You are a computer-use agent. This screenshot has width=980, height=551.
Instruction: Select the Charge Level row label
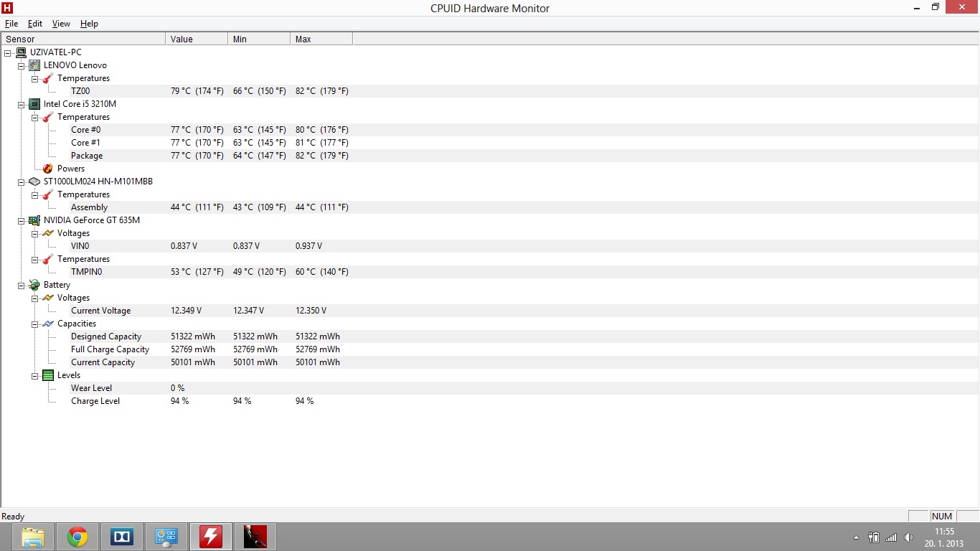pos(95,401)
